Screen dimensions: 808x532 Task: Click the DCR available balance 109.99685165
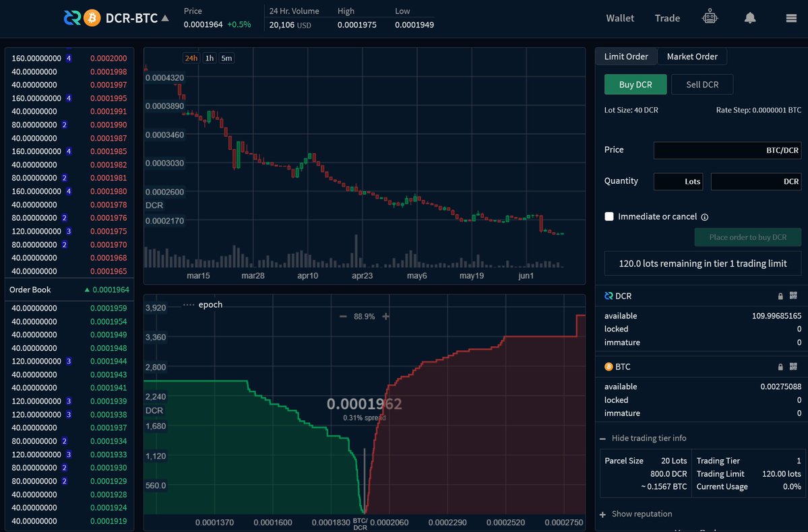[776, 316]
